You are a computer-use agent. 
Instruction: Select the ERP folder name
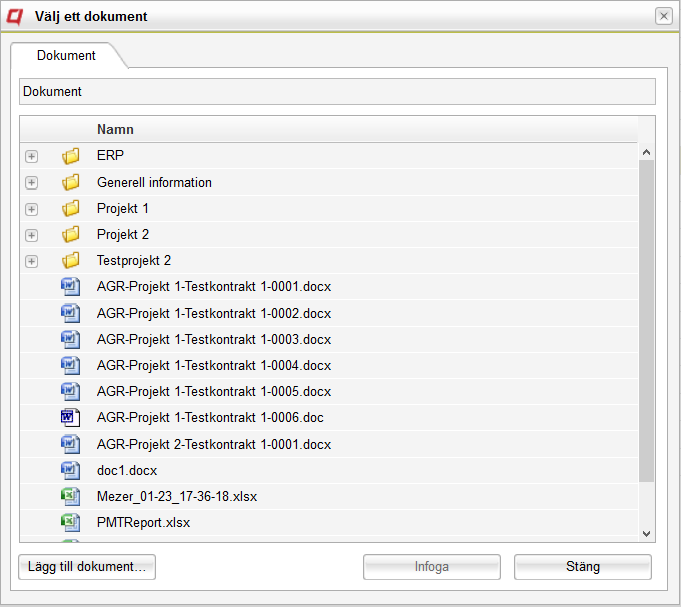(x=110, y=155)
